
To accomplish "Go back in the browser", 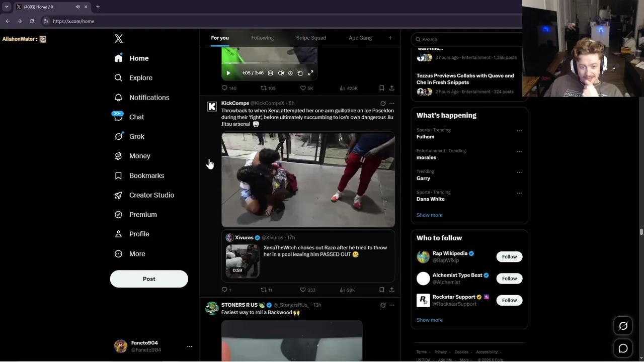I will pyautogui.click(x=8, y=21).
